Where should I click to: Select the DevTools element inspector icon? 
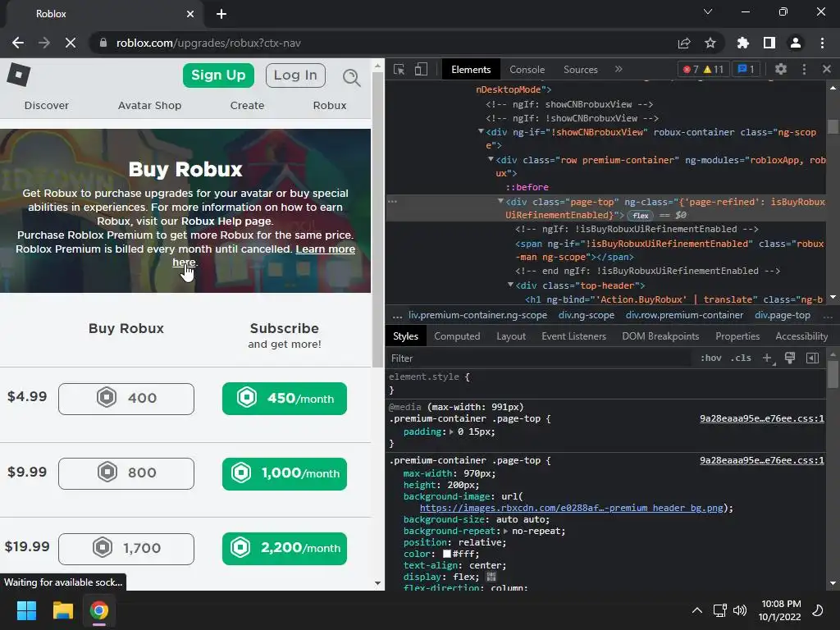[399, 69]
